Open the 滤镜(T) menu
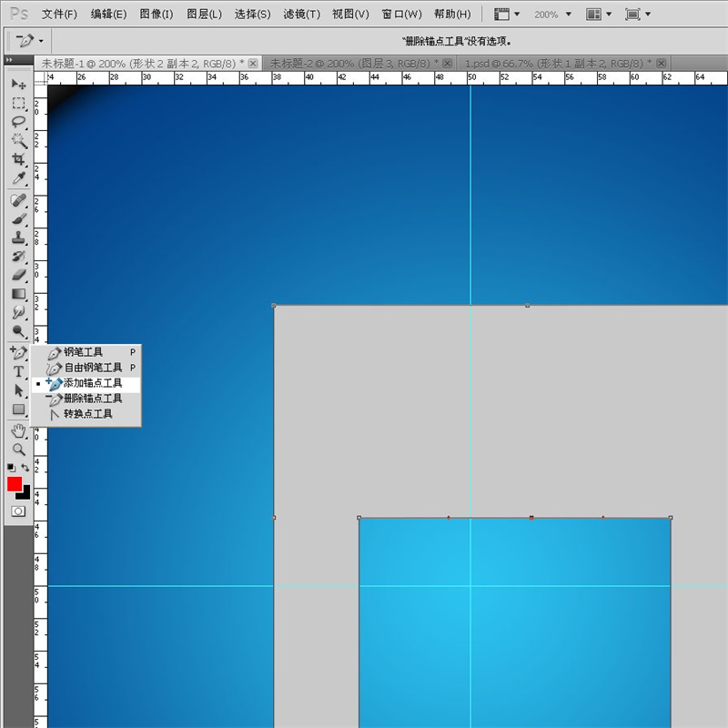The height and width of the screenshot is (728, 728). click(x=301, y=15)
